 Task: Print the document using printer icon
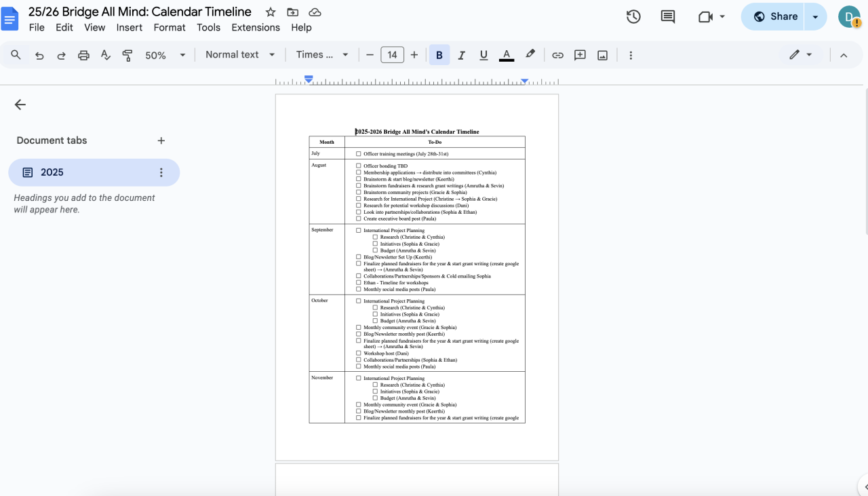[83, 56]
